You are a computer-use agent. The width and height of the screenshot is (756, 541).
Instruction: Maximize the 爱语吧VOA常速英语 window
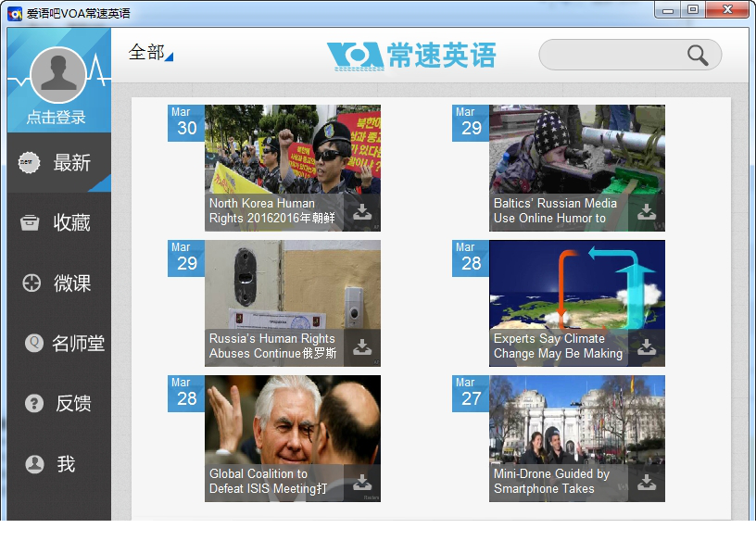(693, 10)
